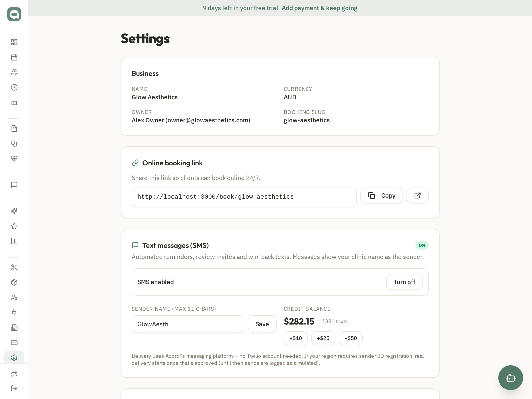Open the bar chart reports icon in sidebar

14,241
